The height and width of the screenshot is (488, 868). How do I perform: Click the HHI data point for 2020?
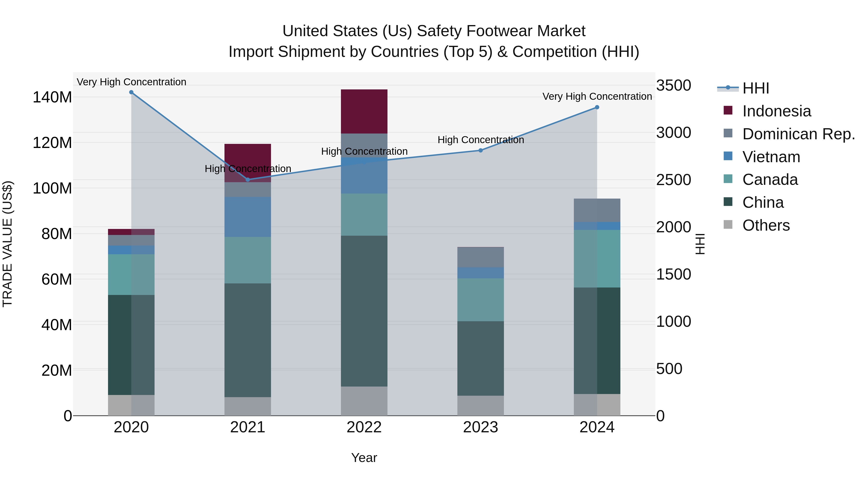[131, 92]
